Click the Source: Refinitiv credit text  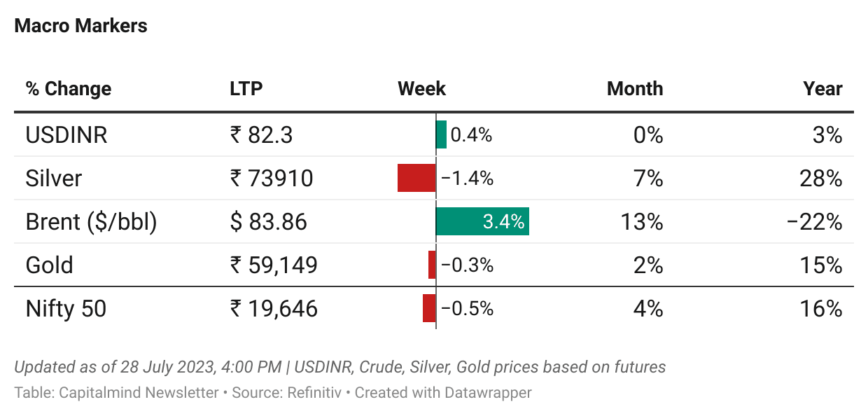click(x=286, y=392)
